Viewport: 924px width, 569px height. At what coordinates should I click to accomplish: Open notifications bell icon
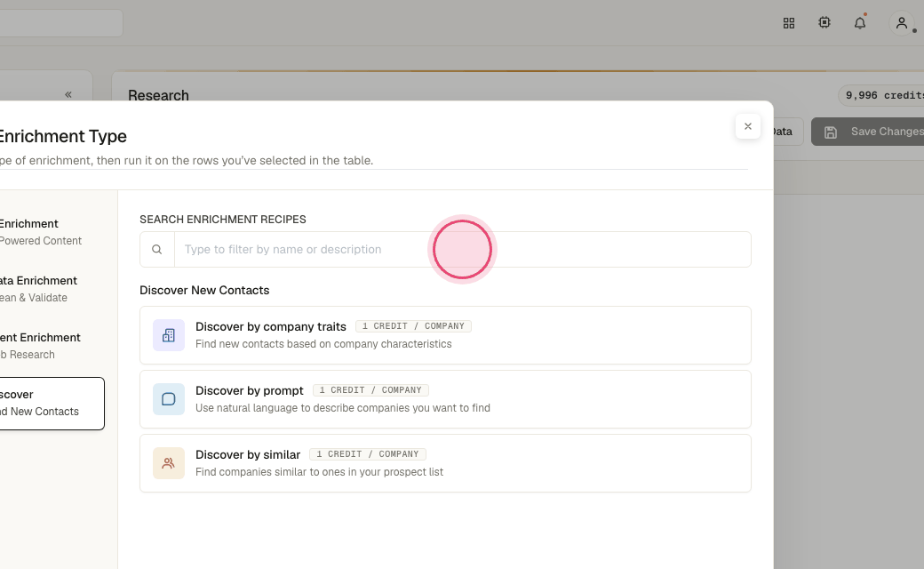pos(860,23)
